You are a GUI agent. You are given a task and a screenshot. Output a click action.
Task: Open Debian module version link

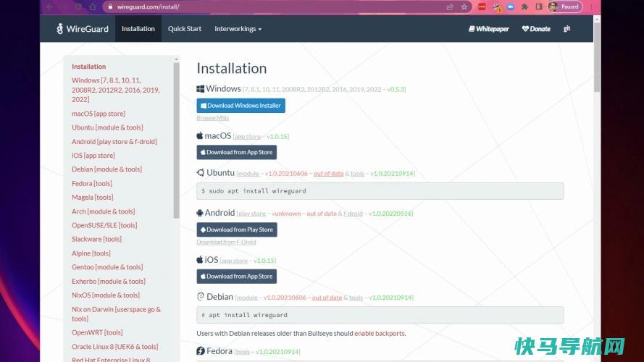pos(247,298)
